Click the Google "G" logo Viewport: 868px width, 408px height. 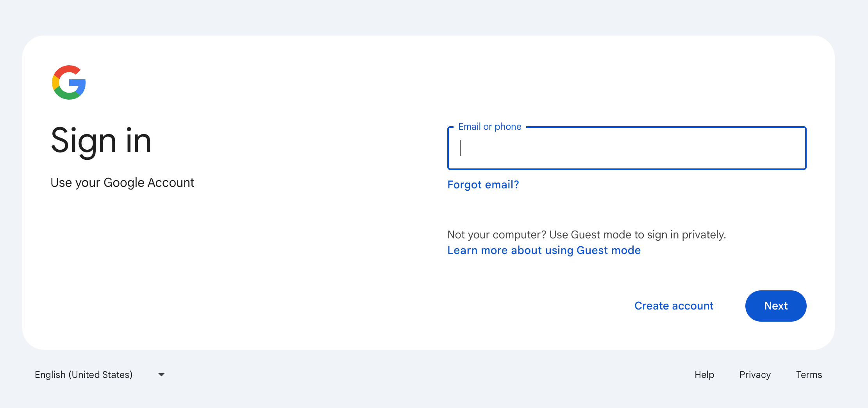point(68,82)
